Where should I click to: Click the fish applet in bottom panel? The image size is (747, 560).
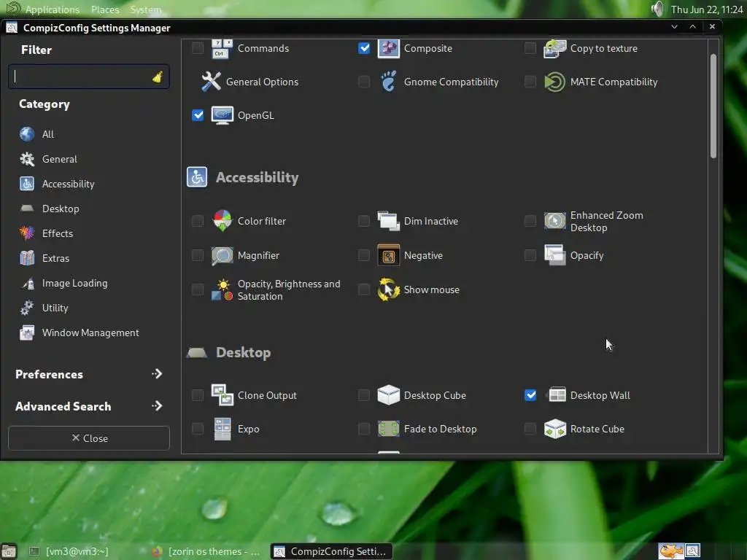671,551
